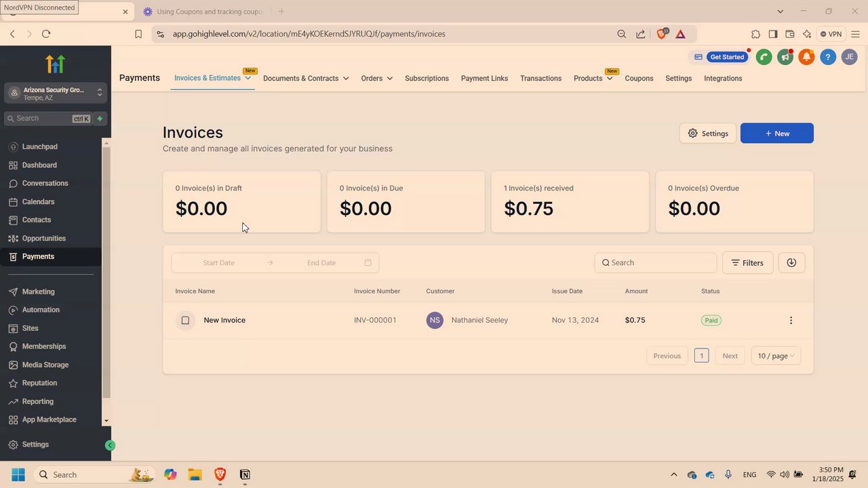Open the megaphone announcements icon
The width and height of the screenshot is (868, 488).
785,57
